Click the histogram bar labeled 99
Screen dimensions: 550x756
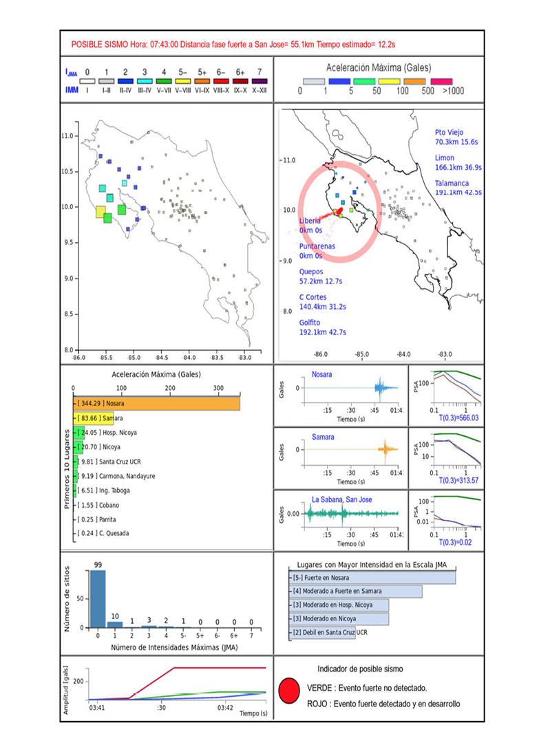[x=98, y=599]
